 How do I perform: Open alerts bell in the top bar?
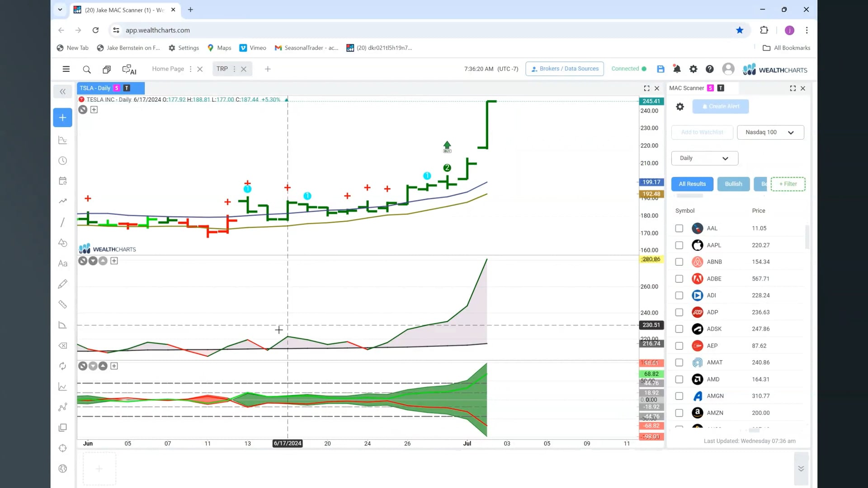tap(677, 69)
